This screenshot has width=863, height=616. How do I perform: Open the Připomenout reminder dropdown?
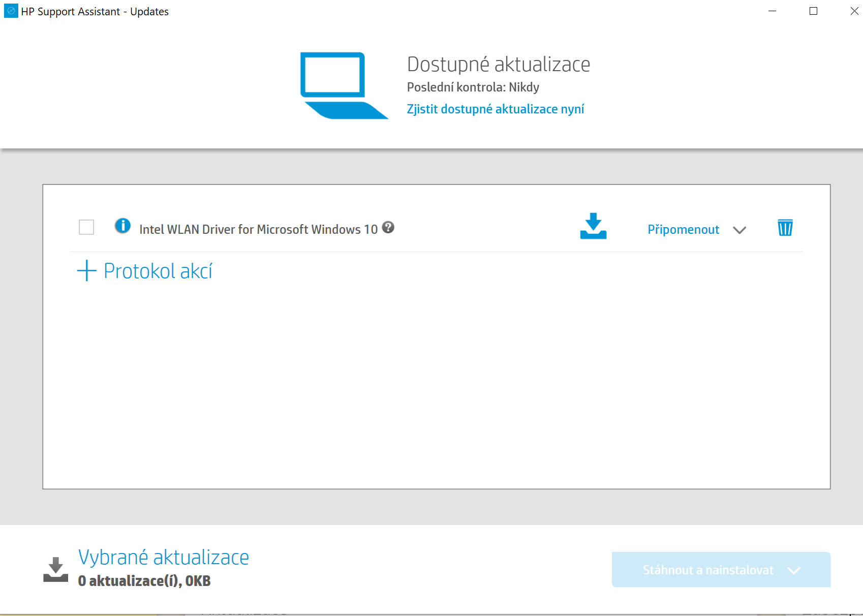(x=739, y=230)
